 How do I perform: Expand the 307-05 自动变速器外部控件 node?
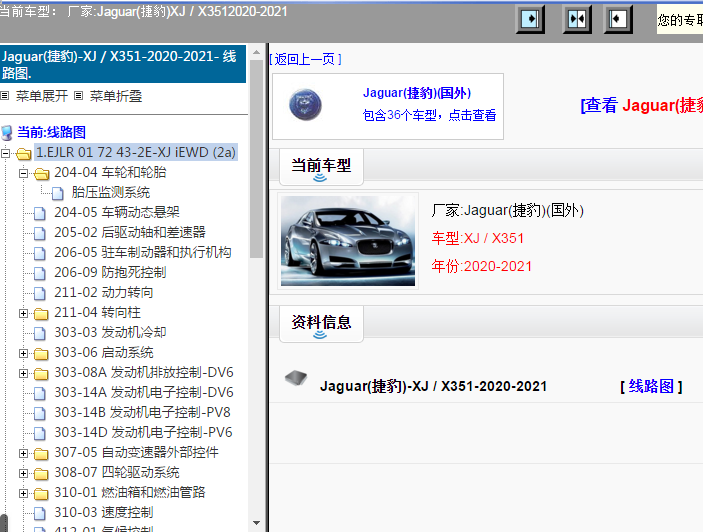23,454
